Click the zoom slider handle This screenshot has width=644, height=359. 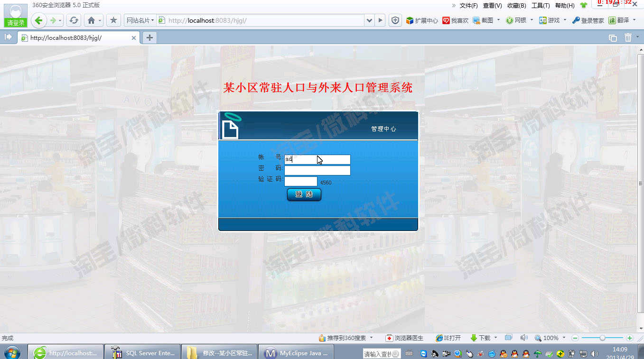click(x=602, y=338)
